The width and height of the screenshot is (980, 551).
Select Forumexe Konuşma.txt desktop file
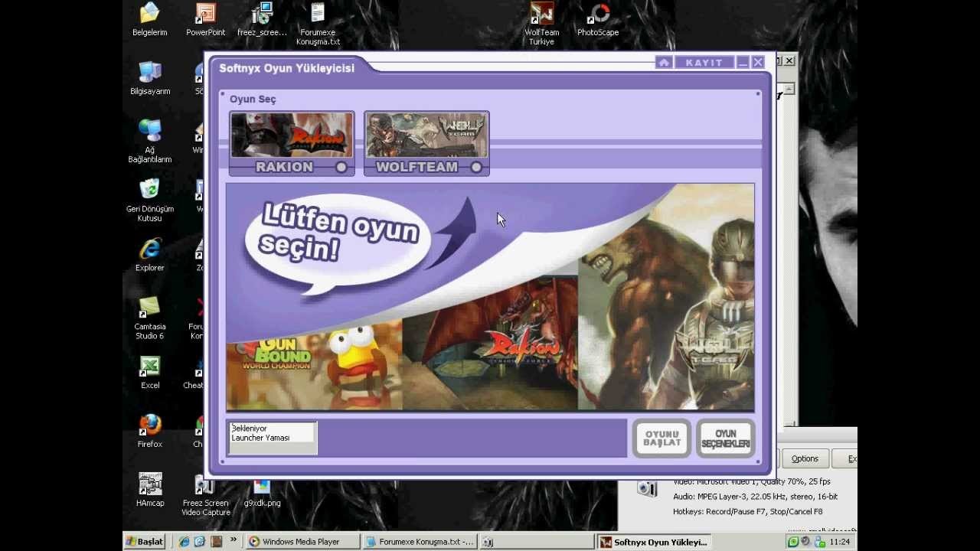tap(318, 24)
